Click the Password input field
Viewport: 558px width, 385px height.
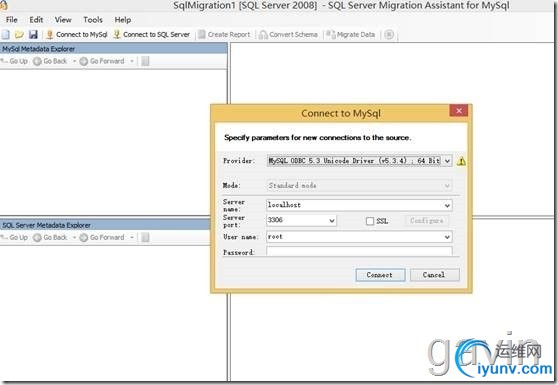tap(359, 251)
